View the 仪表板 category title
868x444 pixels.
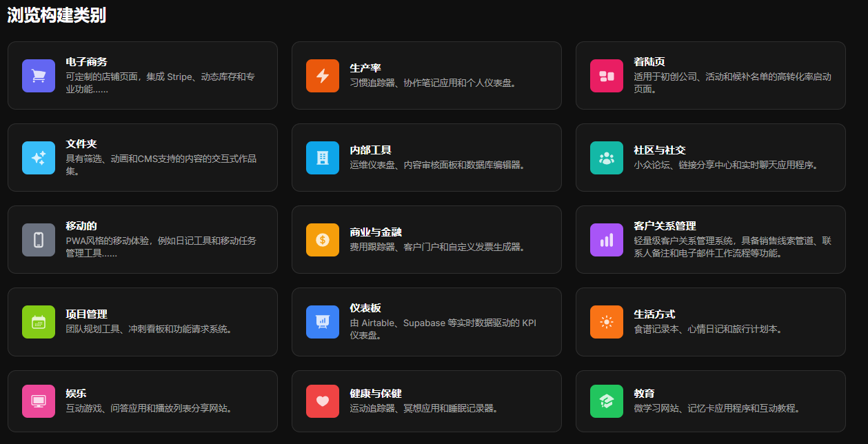tap(365, 308)
